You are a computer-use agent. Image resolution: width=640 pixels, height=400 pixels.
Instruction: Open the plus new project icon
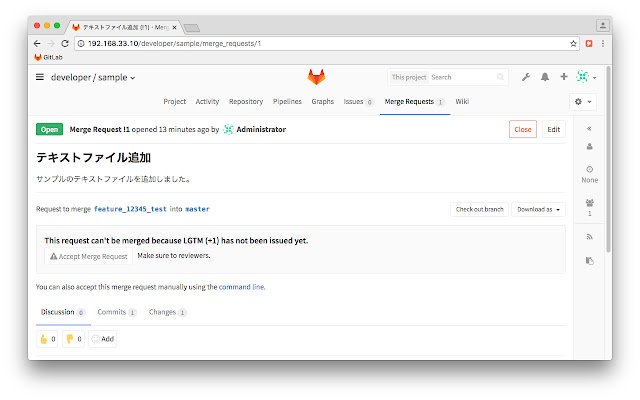pos(564,76)
